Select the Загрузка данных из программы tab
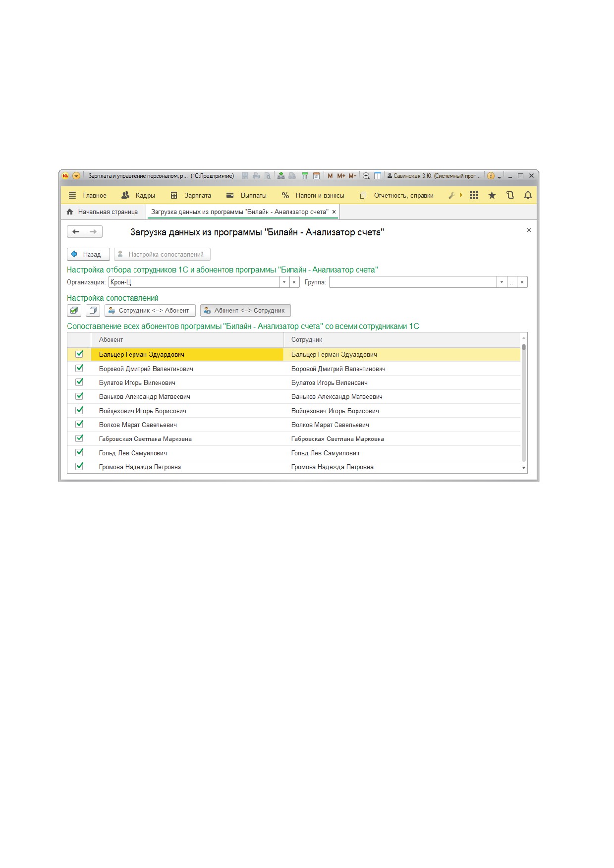Viewport: 614px width, 868px height. (x=243, y=212)
